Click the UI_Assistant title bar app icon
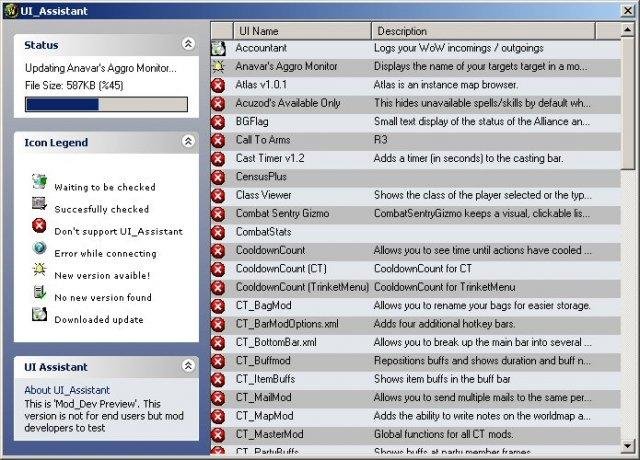The image size is (640, 460). (x=11, y=11)
